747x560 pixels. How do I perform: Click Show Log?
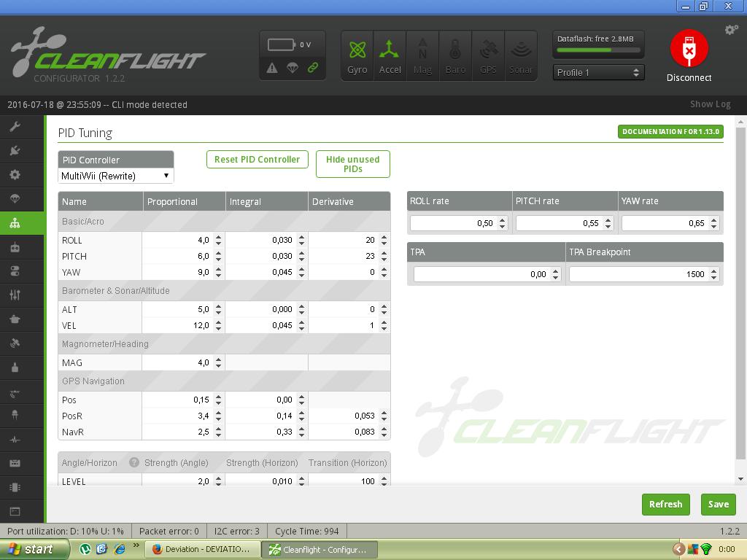[710, 104]
